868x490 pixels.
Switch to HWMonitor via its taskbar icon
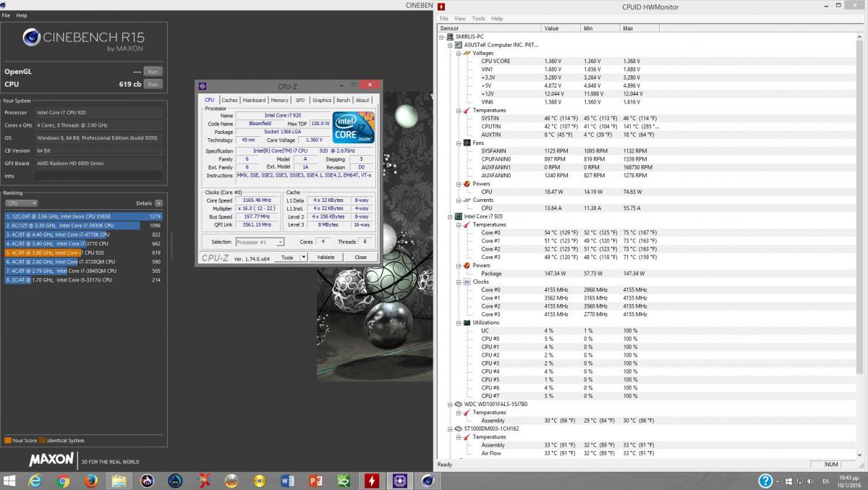372,480
